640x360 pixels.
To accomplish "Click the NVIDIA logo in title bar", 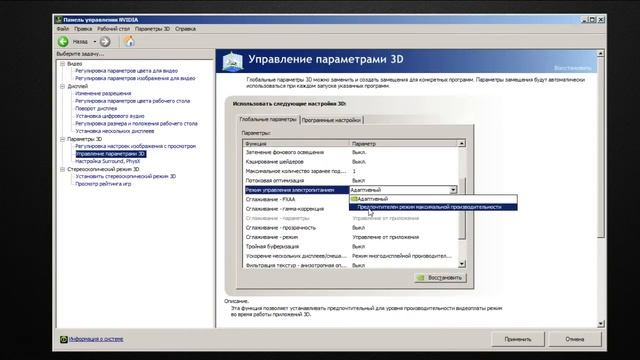I will pos(58,20).
